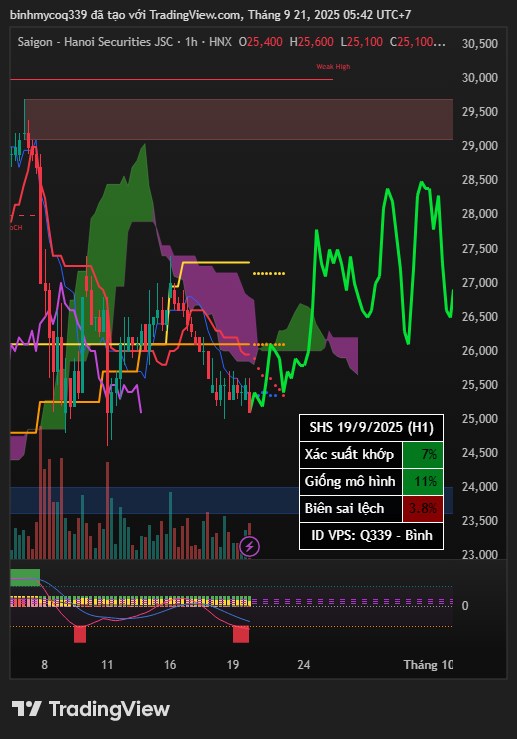
Task: Click the 27,000 price axis label
Action: click(479, 282)
